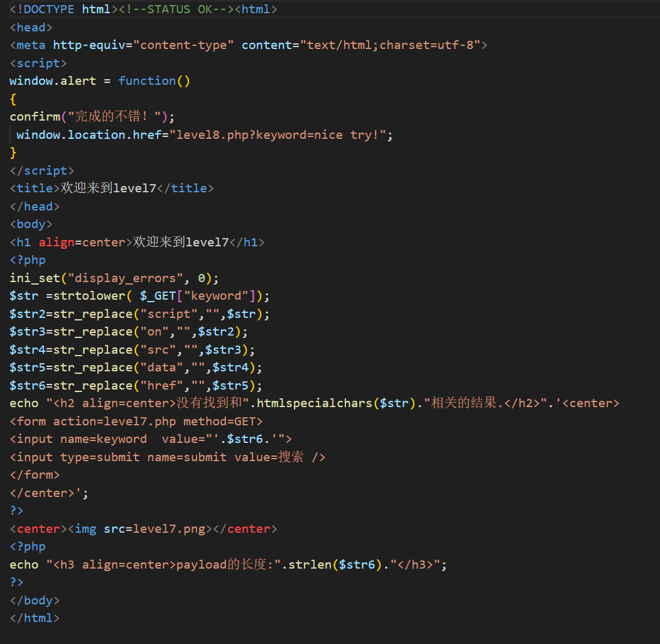The image size is (660, 644).
Task: Click the meta http-equiv content-type line
Action: coord(248,45)
